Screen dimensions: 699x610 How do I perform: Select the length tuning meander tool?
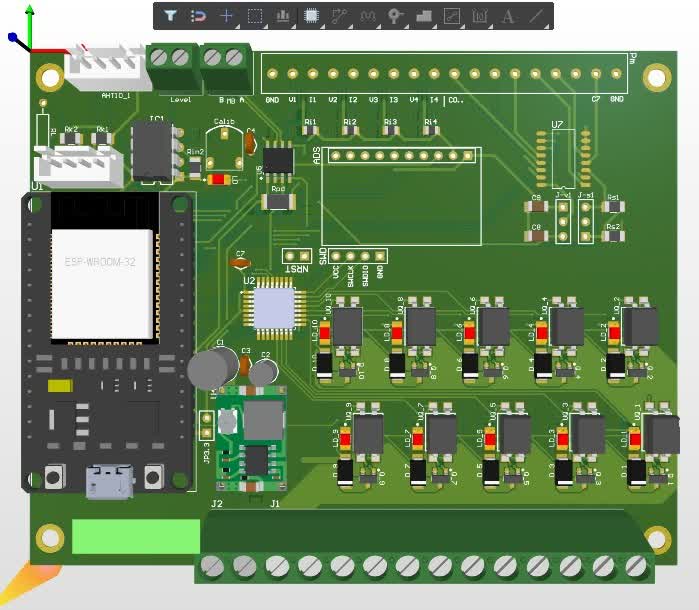[x=367, y=16]
